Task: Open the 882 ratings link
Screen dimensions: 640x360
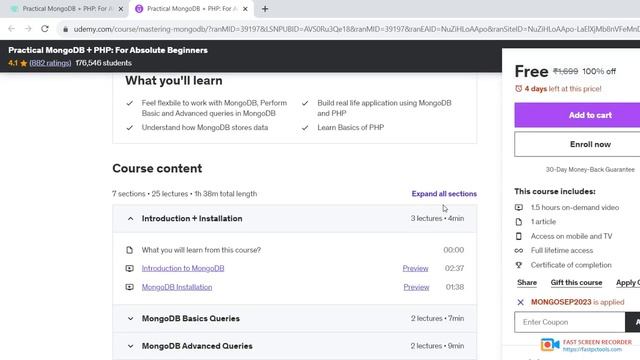Action: coord(50,63)
